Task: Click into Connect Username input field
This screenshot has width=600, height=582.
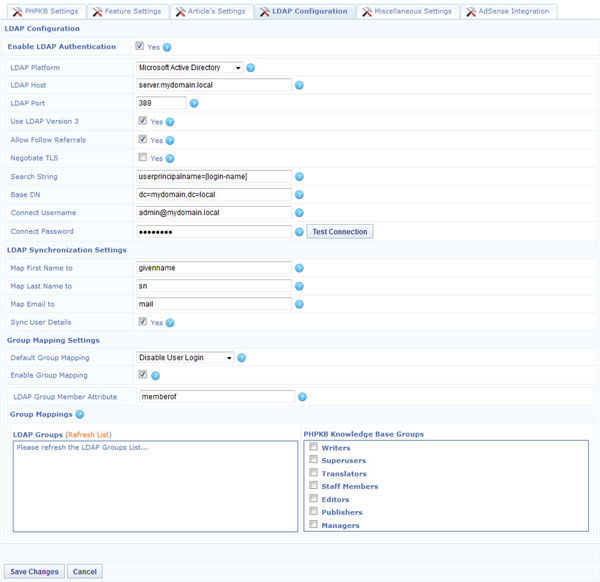Action: tap(214, 213)
